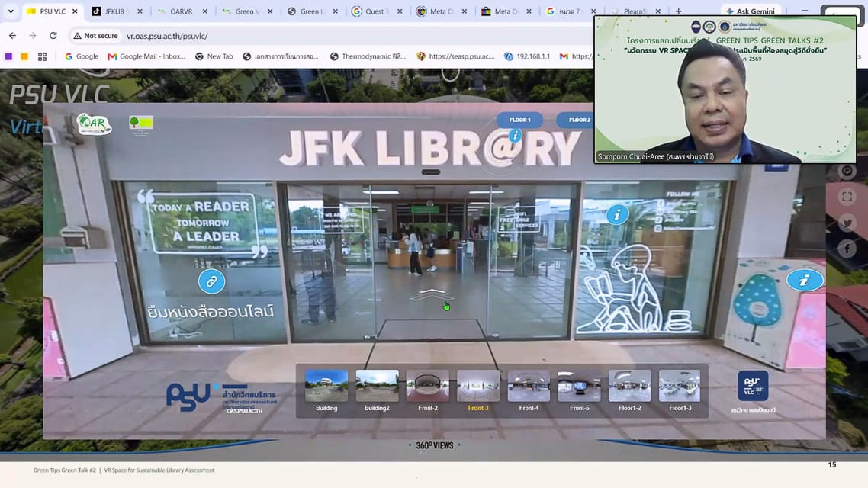
Task: Expand the tab search dropdown
Action: pyautogui.click(x=11, y=11)
